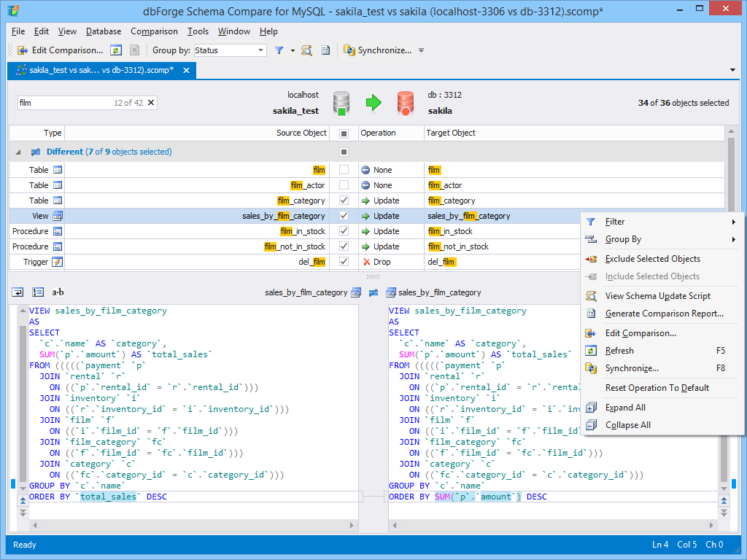Open the Comparison menu
The height and width of the screenshot is (560, 747).
point(154,31)
